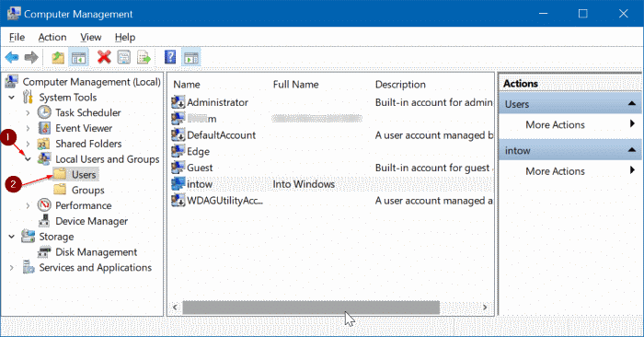Open More Actions under intow section
Image resolution: width=644 pixels, height=337 pixels.
pyautogui.click(x=569, y=171)
